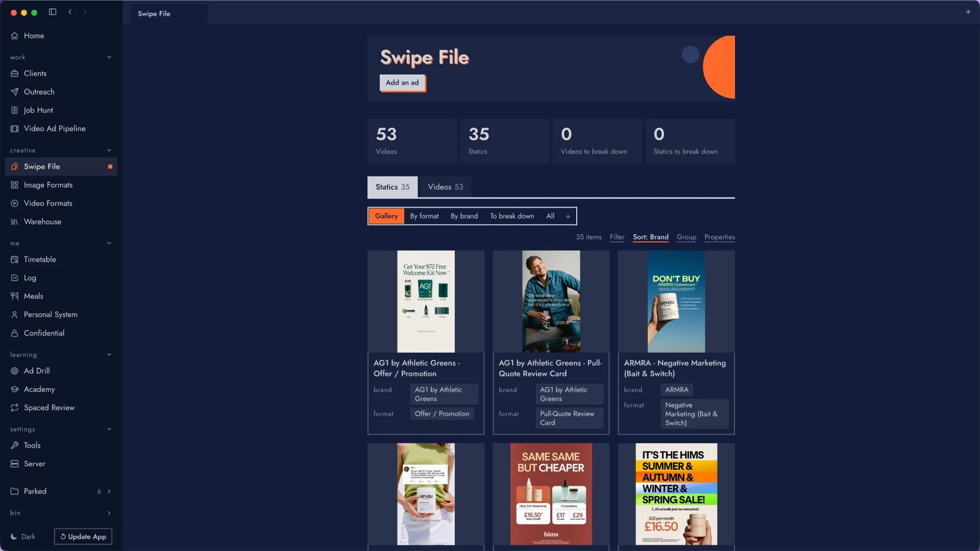Add a new view with plus icon
The height and width of the screenshot is (551, 980).
(568, 216)
